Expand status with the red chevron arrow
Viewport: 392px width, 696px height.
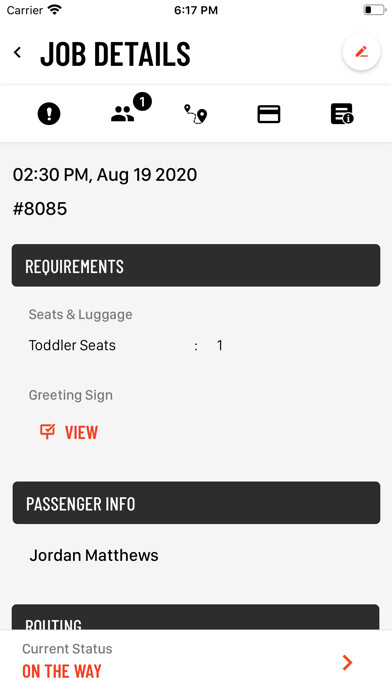click(x=348, y=662)
